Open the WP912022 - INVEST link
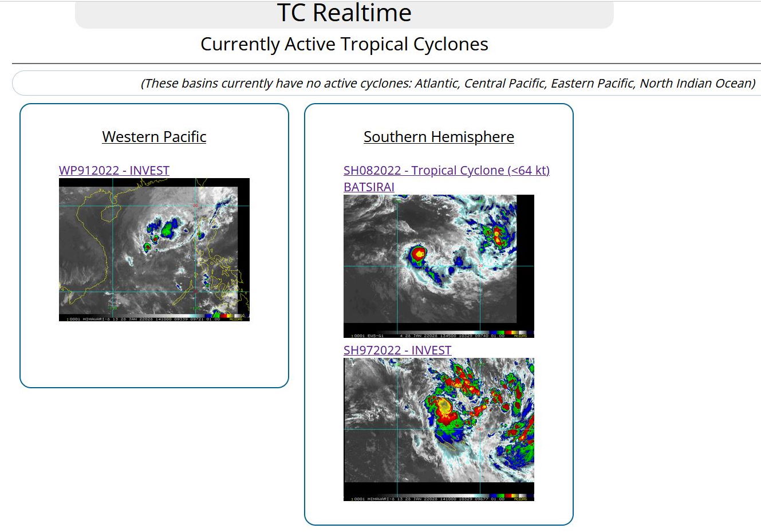This screenshot has width=761, height=532. tap(114, 170)
